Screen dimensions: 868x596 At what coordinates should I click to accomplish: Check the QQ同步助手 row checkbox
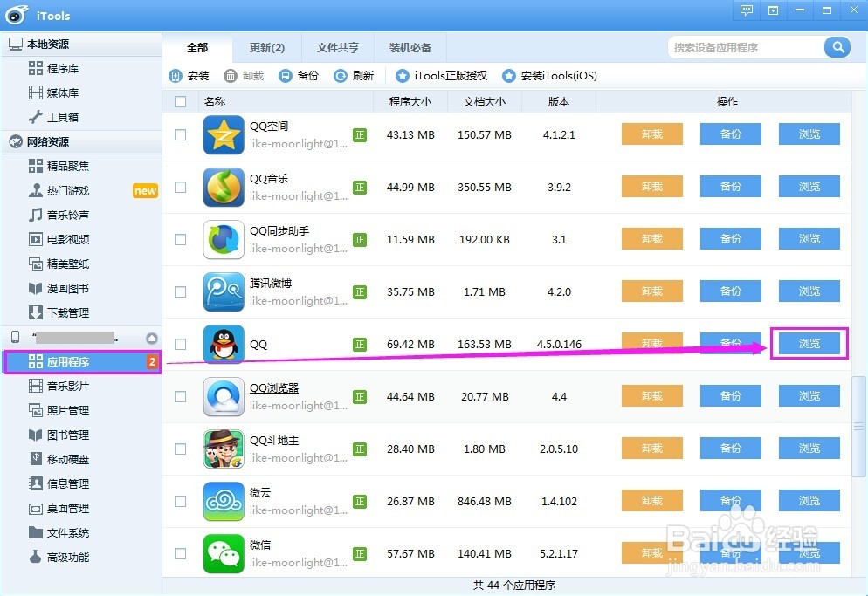click(180, 239)
